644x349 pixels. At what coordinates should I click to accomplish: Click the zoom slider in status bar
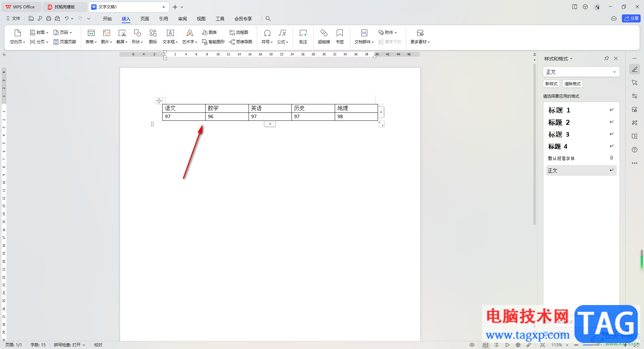601,345
